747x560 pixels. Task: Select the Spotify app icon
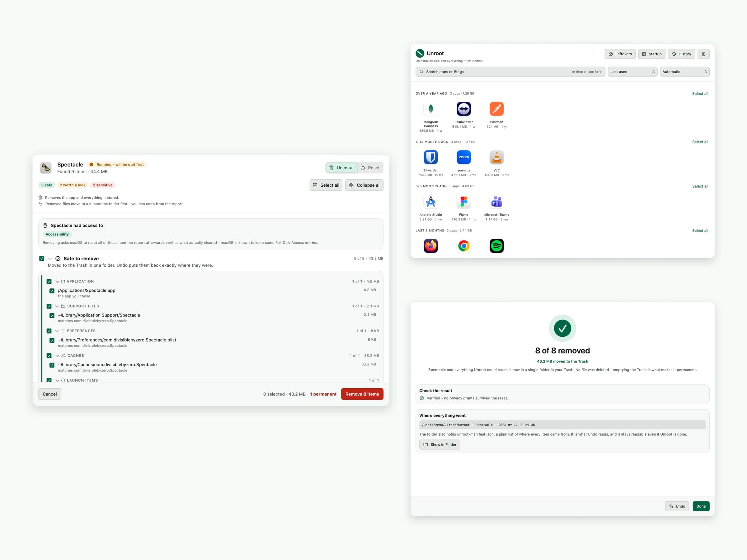click(496, 246)
